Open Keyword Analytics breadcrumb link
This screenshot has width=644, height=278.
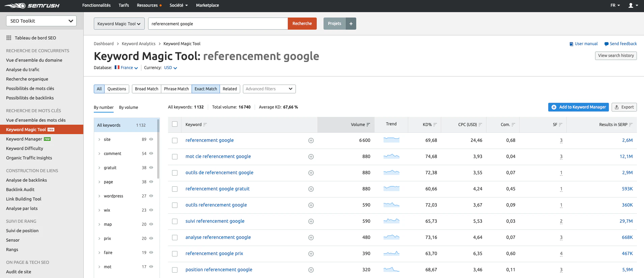pos(139,44)
